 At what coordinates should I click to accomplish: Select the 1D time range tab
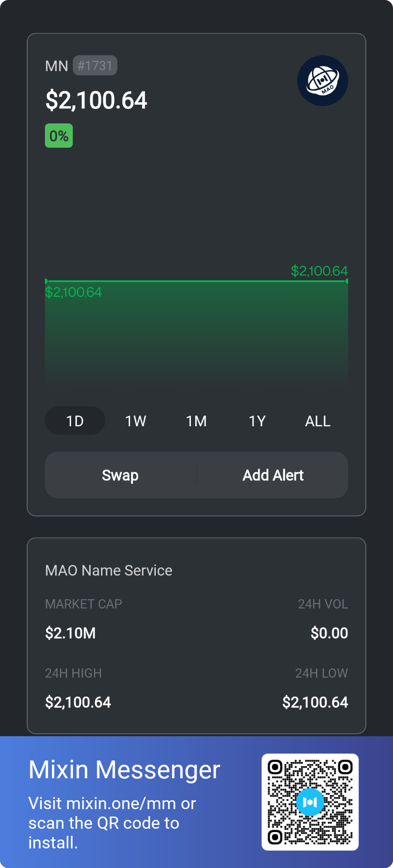pyautogui.click(x=75, y=421)
